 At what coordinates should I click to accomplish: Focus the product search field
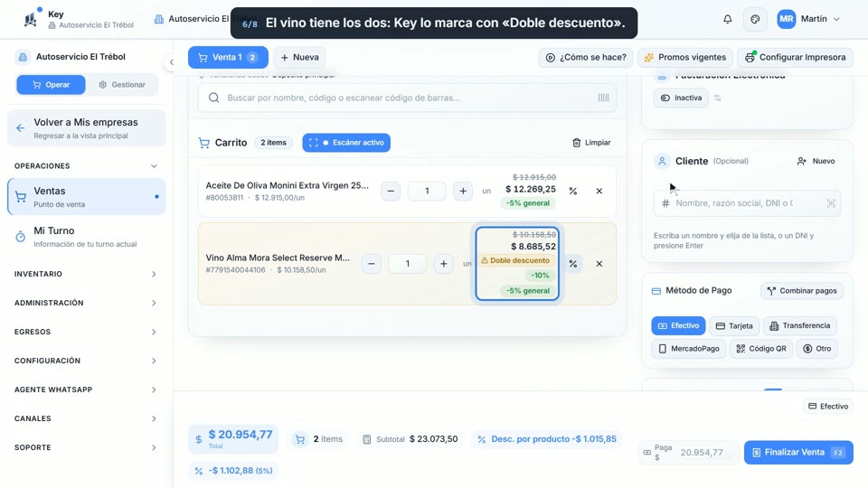click(407, 98)
